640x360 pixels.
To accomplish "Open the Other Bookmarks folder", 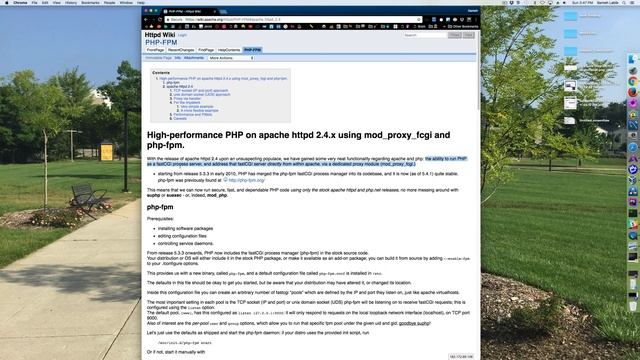I will pyautogui.click(x=463, y=27).
